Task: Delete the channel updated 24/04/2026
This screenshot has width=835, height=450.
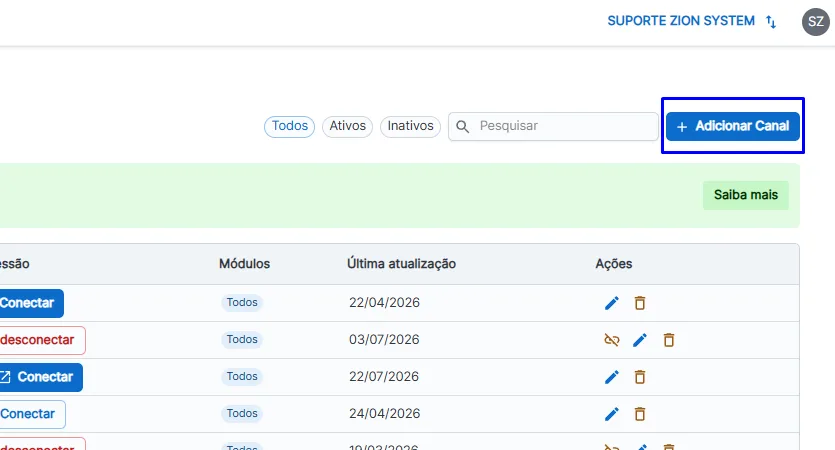Action: click(640, 414)
